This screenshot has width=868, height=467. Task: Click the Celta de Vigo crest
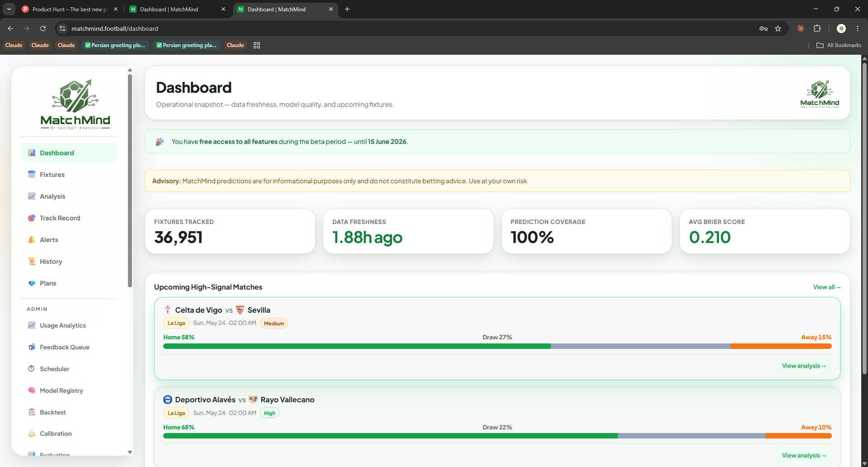(x=168, y=310)
